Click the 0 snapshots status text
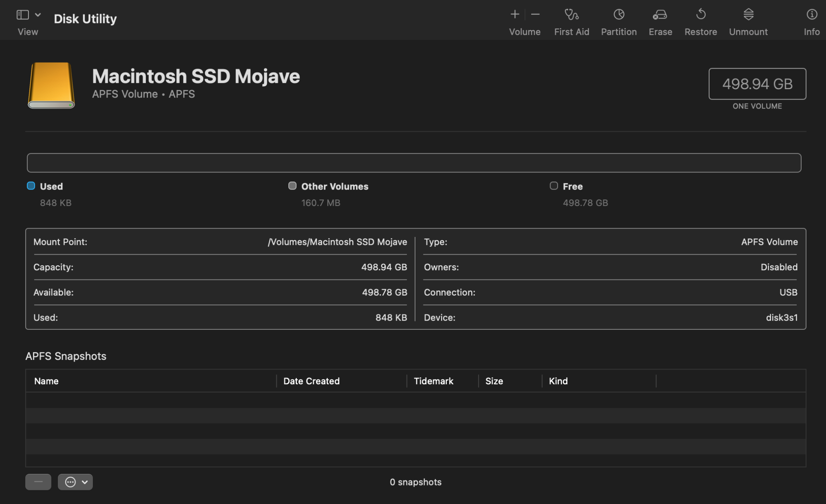The width and height of the screenshot is (826, 504). pos(415,482)
